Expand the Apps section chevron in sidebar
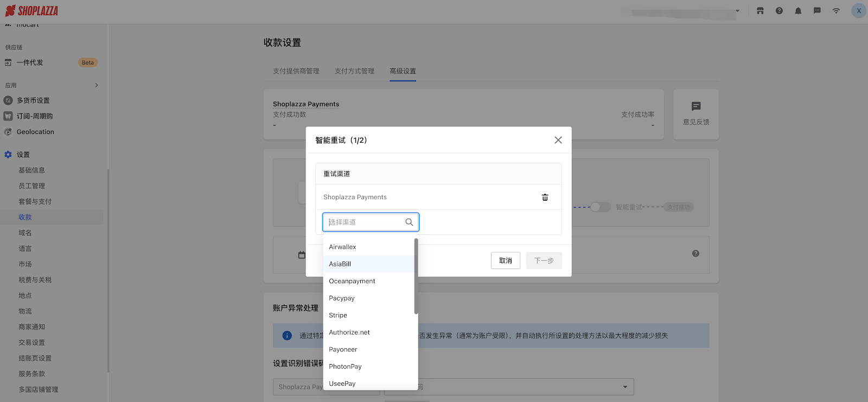This screenshot has width=868, height=402. [x=97, y=85]
